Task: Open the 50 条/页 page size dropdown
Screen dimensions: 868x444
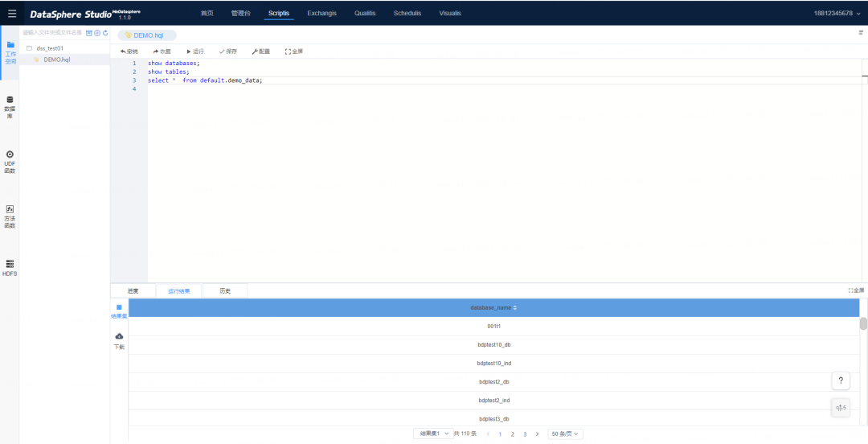Action: point(565,434)
